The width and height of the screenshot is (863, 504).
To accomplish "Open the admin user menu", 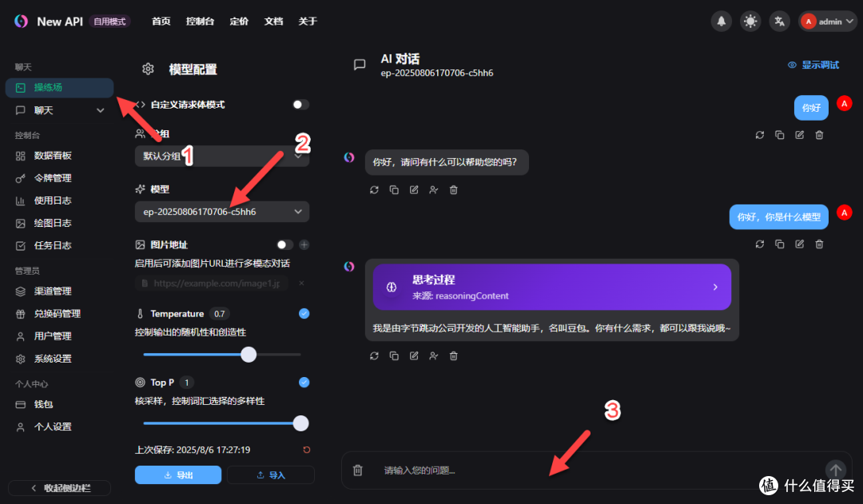I will click(827, 22).
